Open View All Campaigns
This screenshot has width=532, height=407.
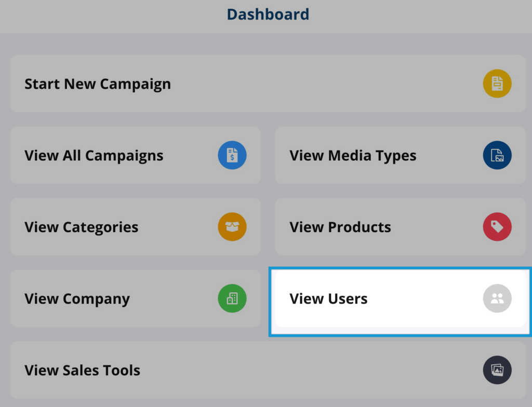tap(136, 155)
